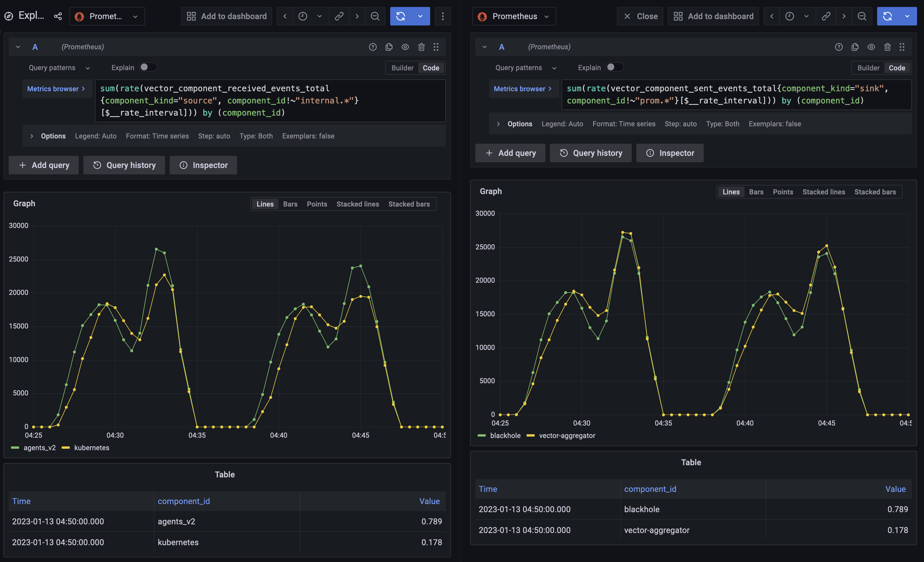The image size is (924, 562).
Task: Click Add to dashboard on left panel
Action: click(226, 16)
